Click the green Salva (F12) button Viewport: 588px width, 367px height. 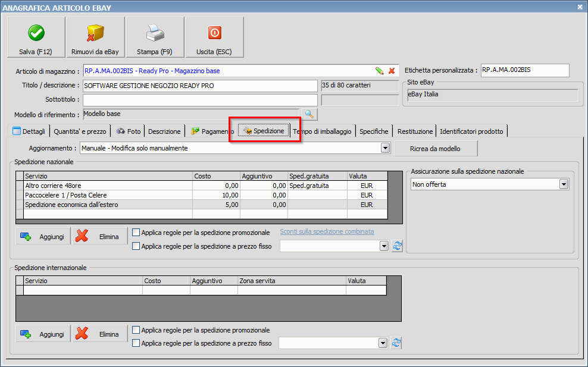pyautogui.click(x=36, y=37)
